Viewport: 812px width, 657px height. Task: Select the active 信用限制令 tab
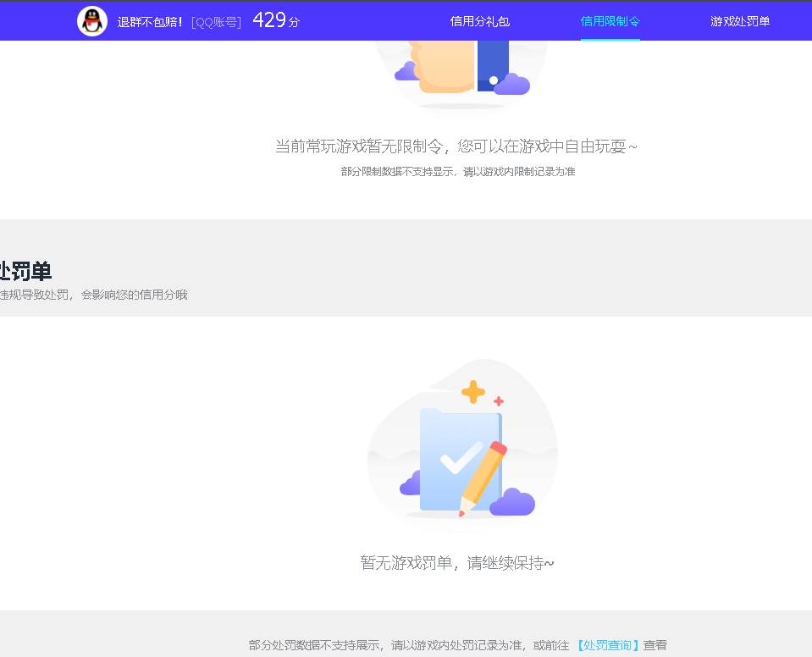[x=610, y=20]
